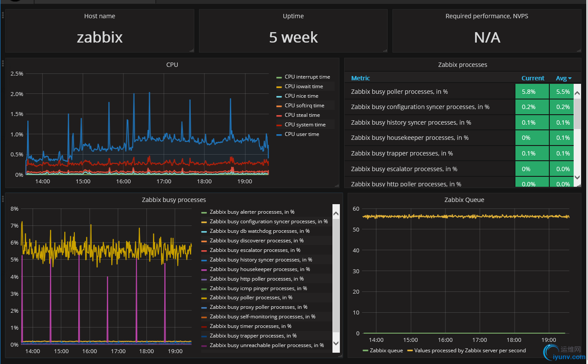This screenshot has height=364, width=588.
Task: Click the Zabbix busy processes panel title
Action: pyautogui.click(x=174, y=200)
